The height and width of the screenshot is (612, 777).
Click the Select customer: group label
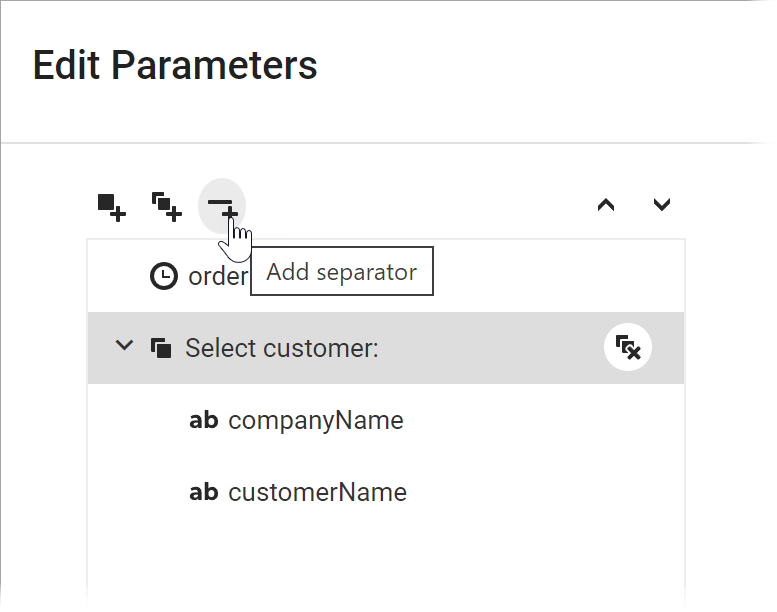(281, 348)
